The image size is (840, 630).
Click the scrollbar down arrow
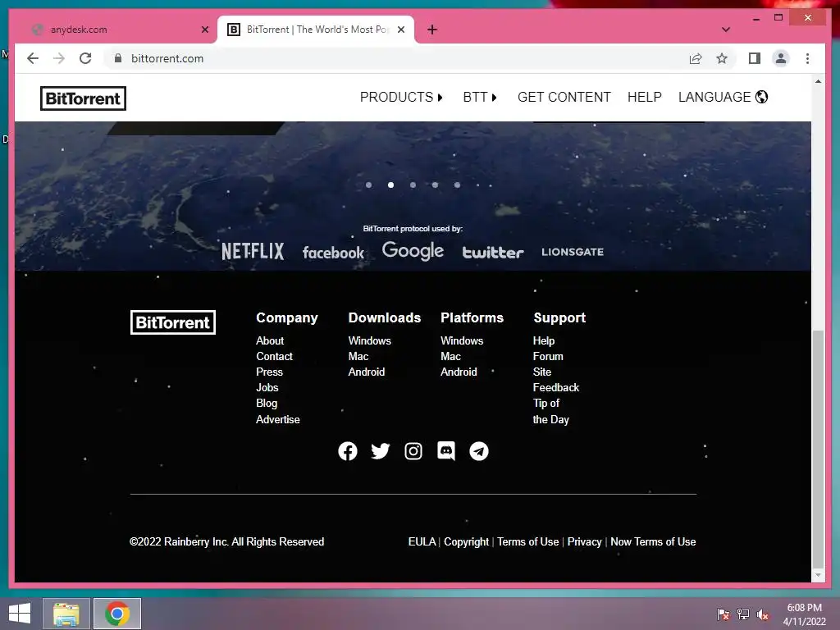[x=818, y=575]
